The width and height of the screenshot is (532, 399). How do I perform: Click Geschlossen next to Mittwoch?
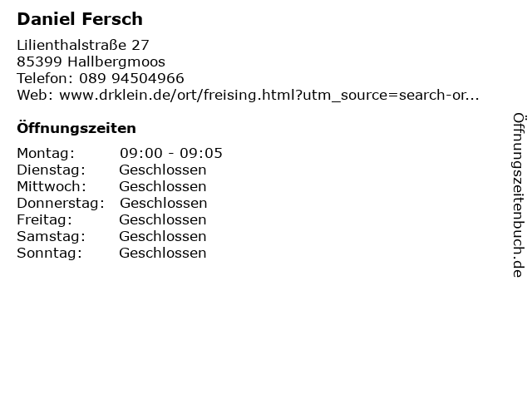coord(163,186)
